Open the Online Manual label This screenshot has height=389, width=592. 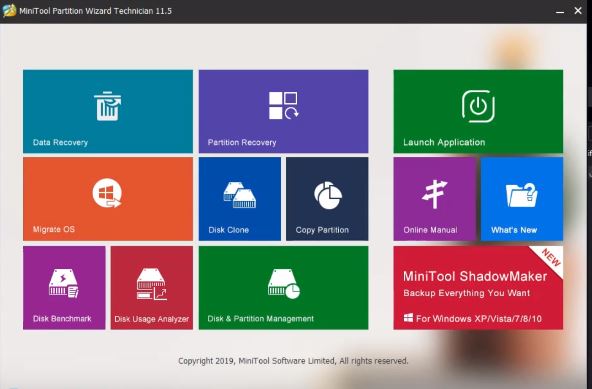(x=430, y=230)
